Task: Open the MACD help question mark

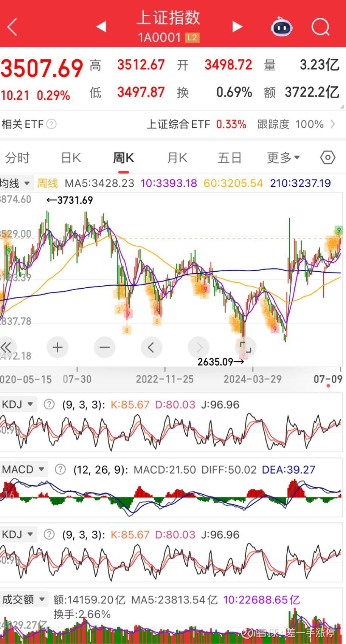Action: pos(60,469)
